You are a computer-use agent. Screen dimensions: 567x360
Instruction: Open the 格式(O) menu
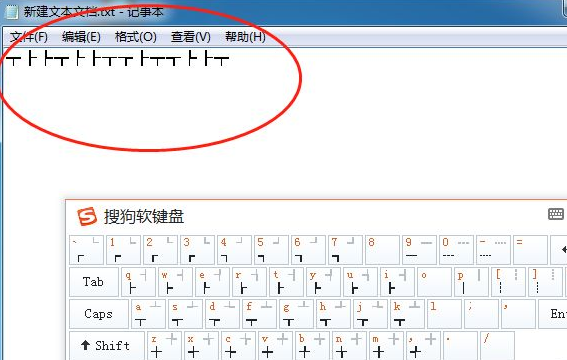point(136,37)
